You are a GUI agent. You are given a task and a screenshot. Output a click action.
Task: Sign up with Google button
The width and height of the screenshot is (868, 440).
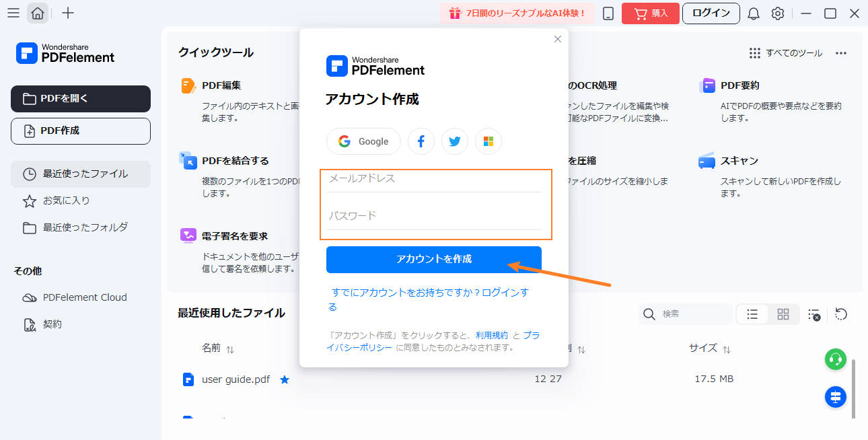point(363,141)
